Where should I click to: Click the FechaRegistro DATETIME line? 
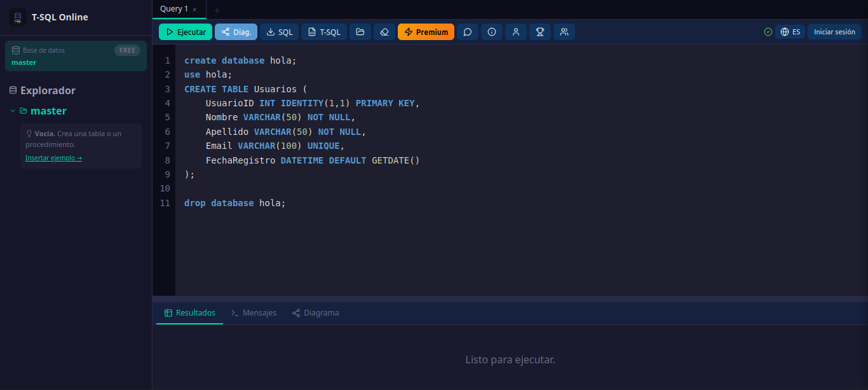pyautogui.click(x=313, y=160)
